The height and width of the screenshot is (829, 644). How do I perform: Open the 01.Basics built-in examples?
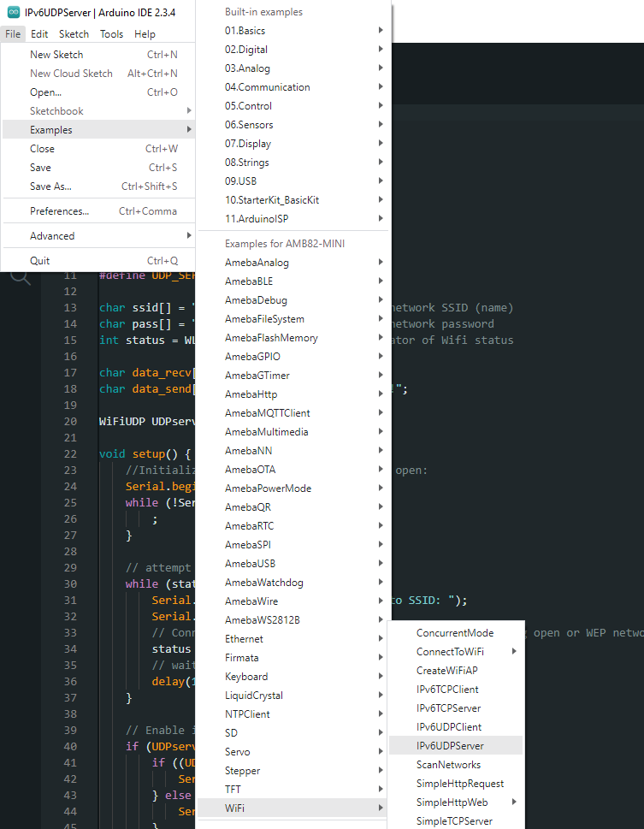click(x=245, y=31)
